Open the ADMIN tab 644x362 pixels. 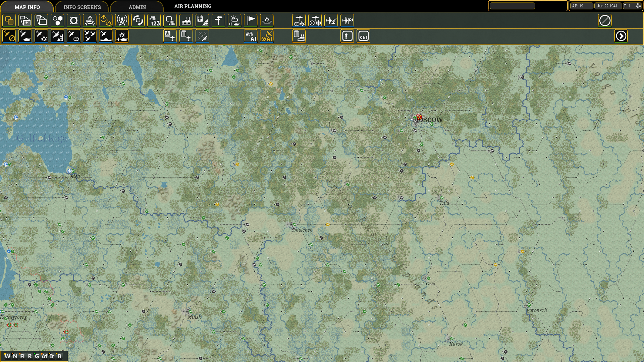click(137, 7)
